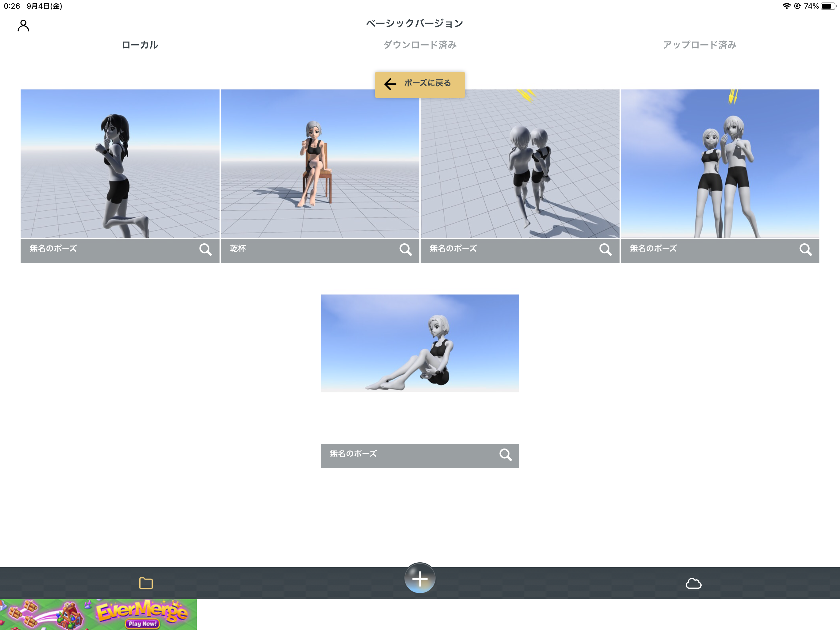Select 無名のポーズ label under sitting pose
The width and height of the screenshot is (840, 630).
353,453
